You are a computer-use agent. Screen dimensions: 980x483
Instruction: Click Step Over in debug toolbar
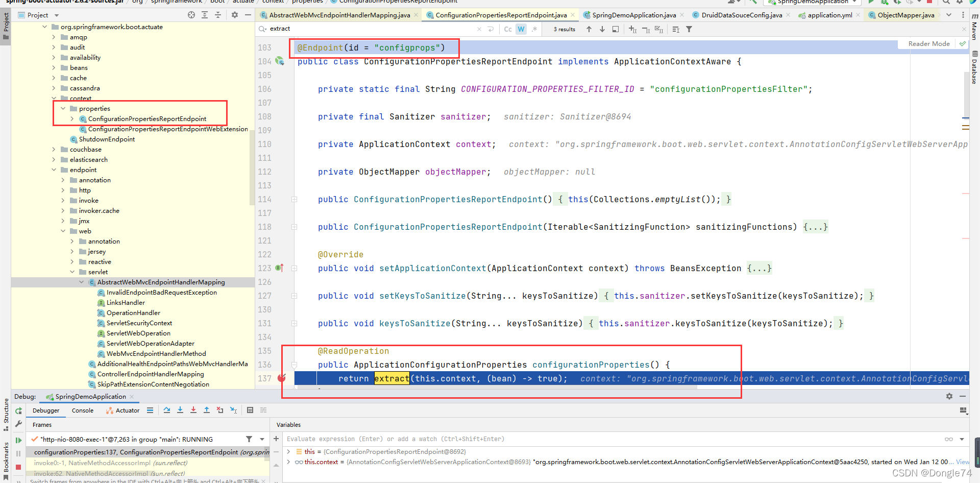coord(167,410)
